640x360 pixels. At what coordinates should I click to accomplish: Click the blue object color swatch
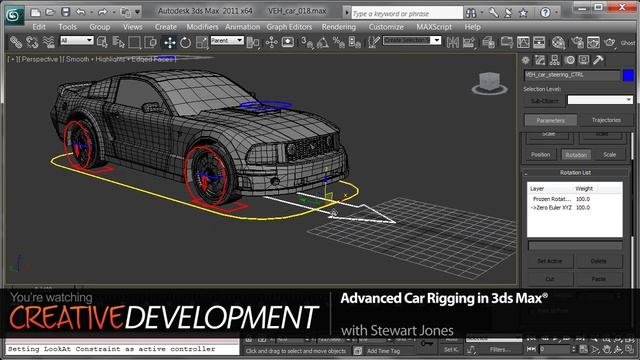(x=628, y=75)
